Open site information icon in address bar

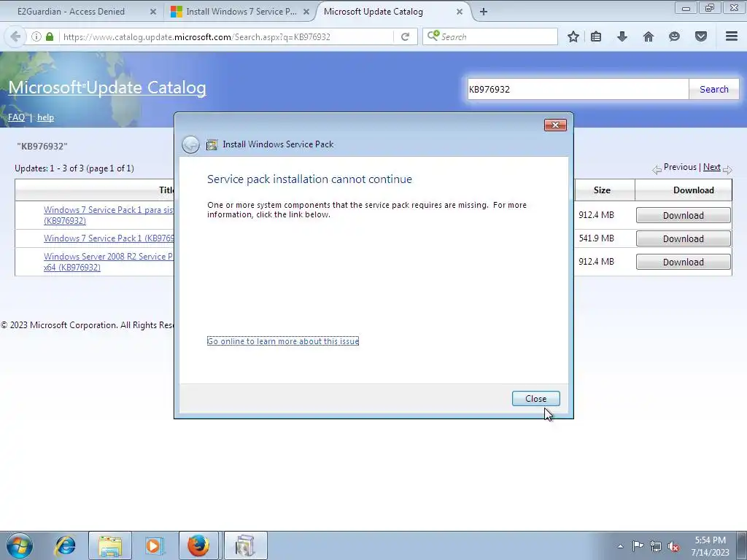coord(36,36)
